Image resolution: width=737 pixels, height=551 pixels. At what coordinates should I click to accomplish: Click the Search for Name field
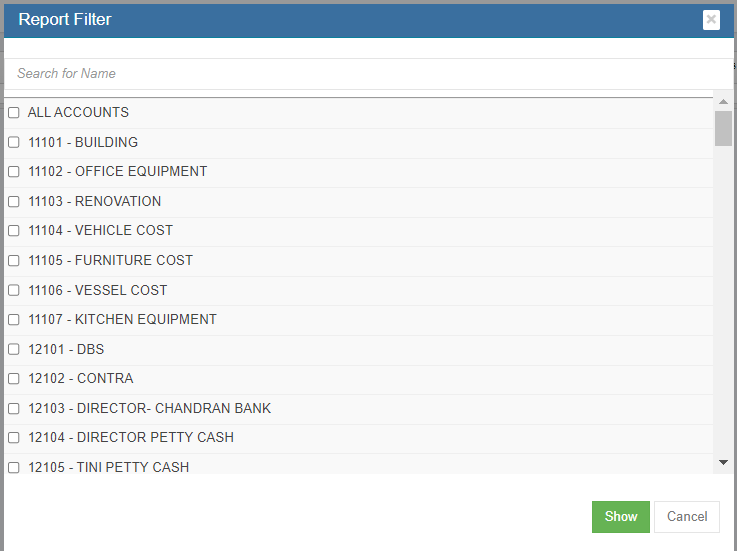[x=368, y=74]
